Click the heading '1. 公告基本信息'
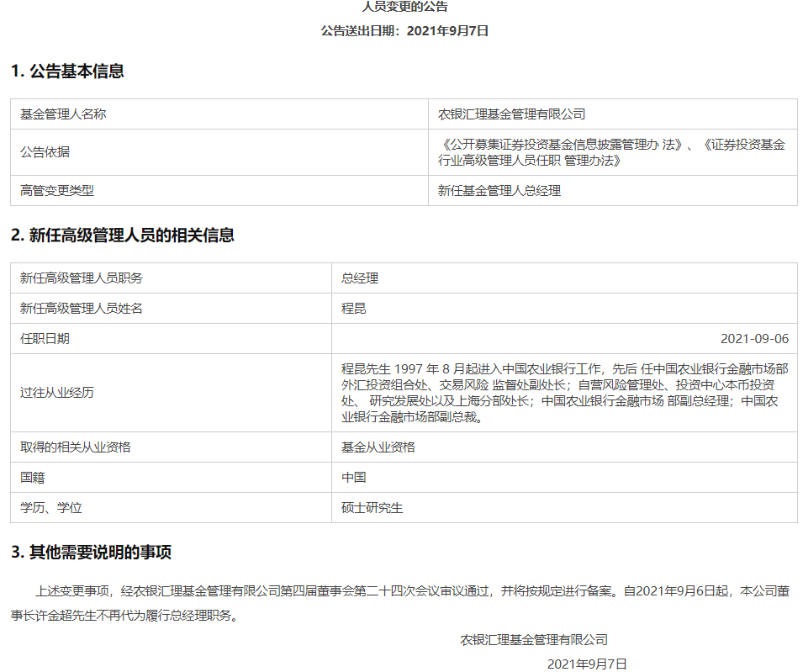Image resolution: width=803 pixels, height=672 pixels. pos(67,71)
